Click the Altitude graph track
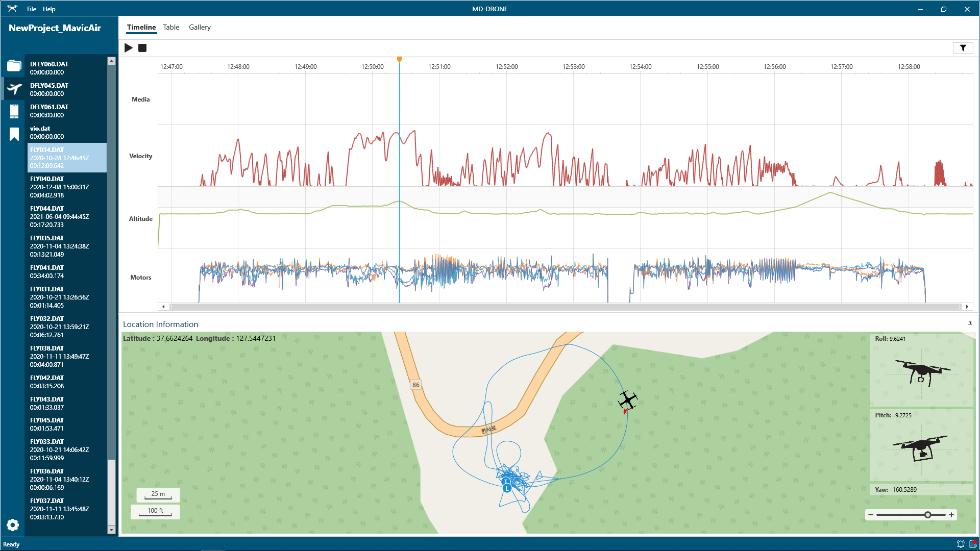The width and height of the screenshot is (980, 551). [565, 218]
